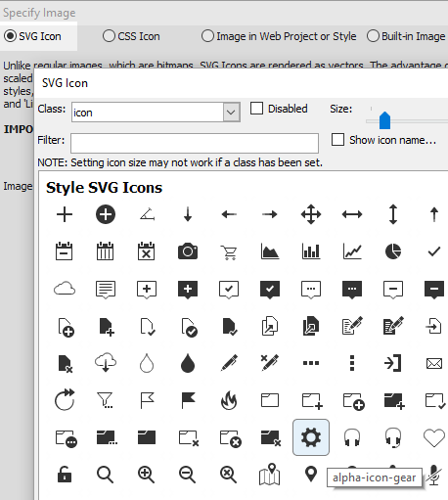
Task: Tick the Show icon name checkbox
Action: point(337,140)
